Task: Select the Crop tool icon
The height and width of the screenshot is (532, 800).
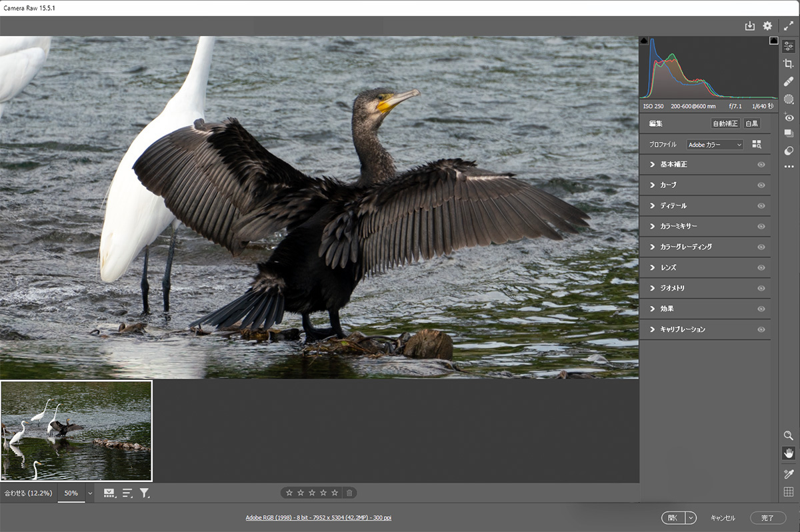Action: [789, 64]
